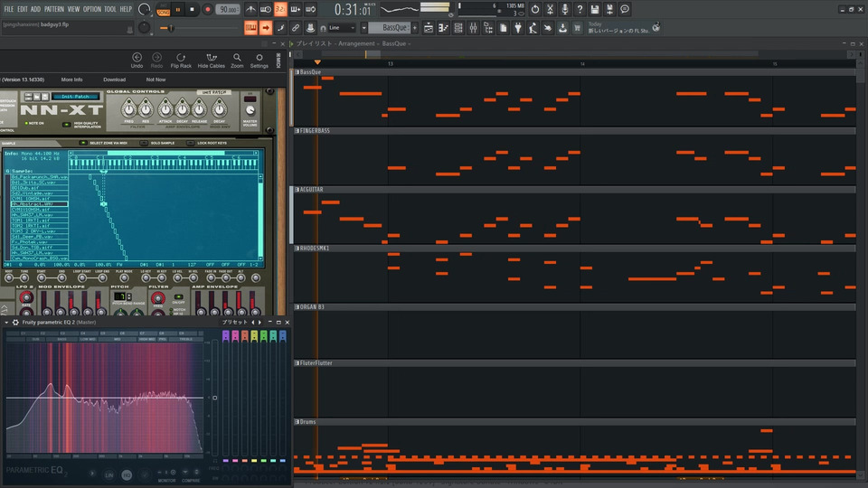The image size is (868, 488).
Task: Open the playlist view icon
Action: (x=429, y=28)
